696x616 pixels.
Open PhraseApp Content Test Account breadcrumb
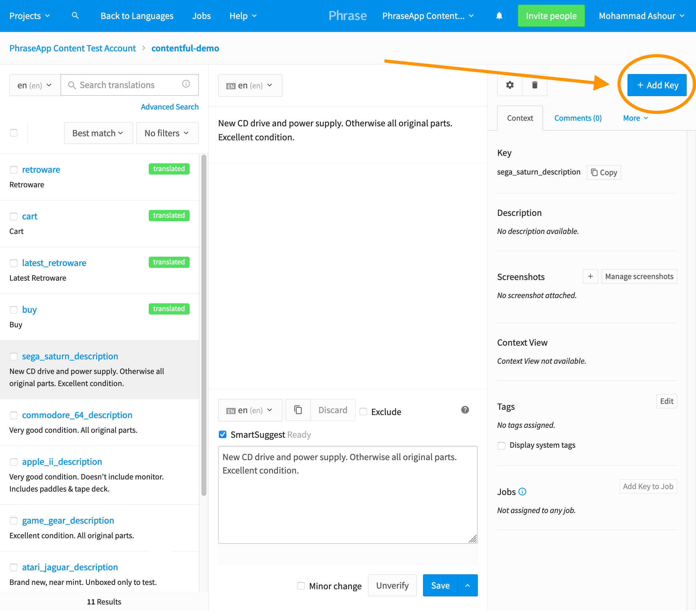point(73,48)
